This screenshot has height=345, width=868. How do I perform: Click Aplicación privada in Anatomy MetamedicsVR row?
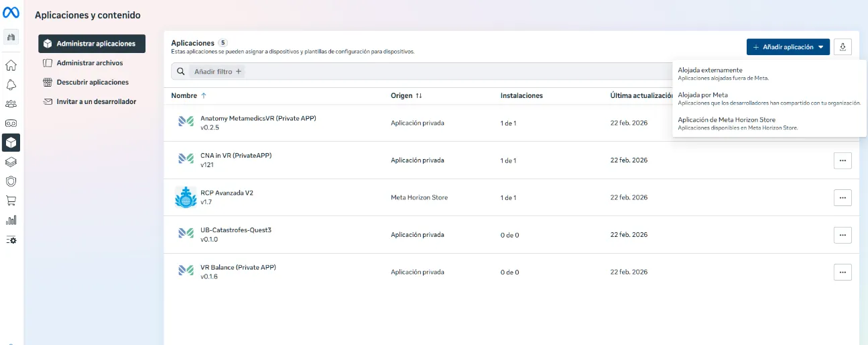[x=418, y=123]
